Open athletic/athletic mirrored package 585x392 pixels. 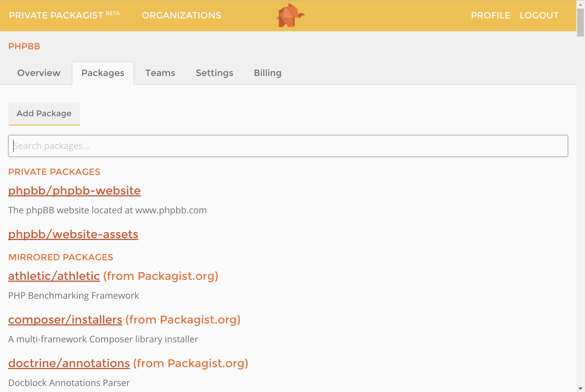pyautogui.click(x=54, y=276)
